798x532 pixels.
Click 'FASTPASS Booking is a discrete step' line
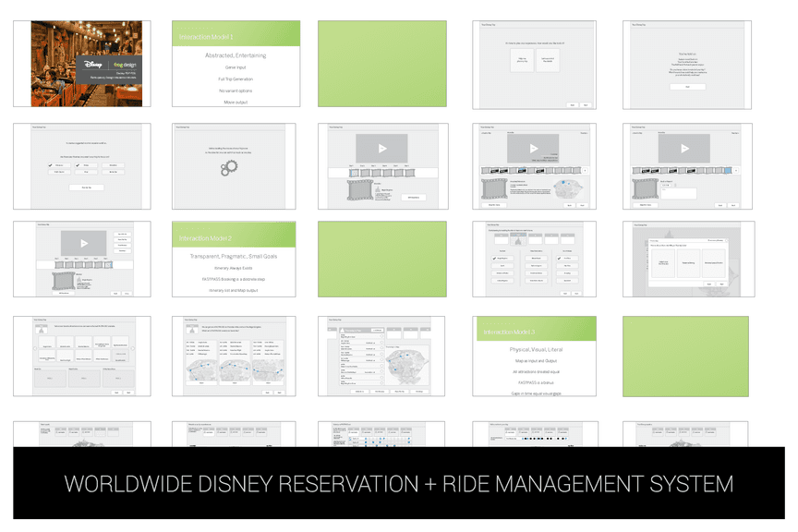tap(234, 279)
